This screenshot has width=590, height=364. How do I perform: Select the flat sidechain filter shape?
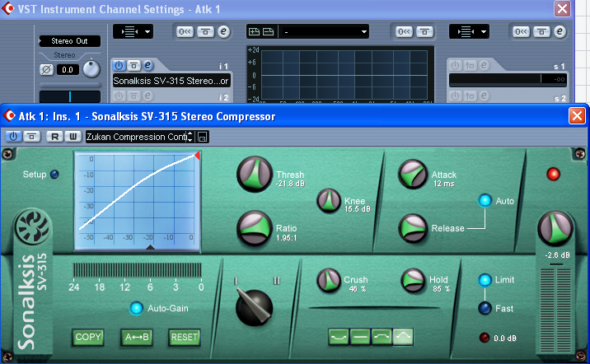pos(360,337)
